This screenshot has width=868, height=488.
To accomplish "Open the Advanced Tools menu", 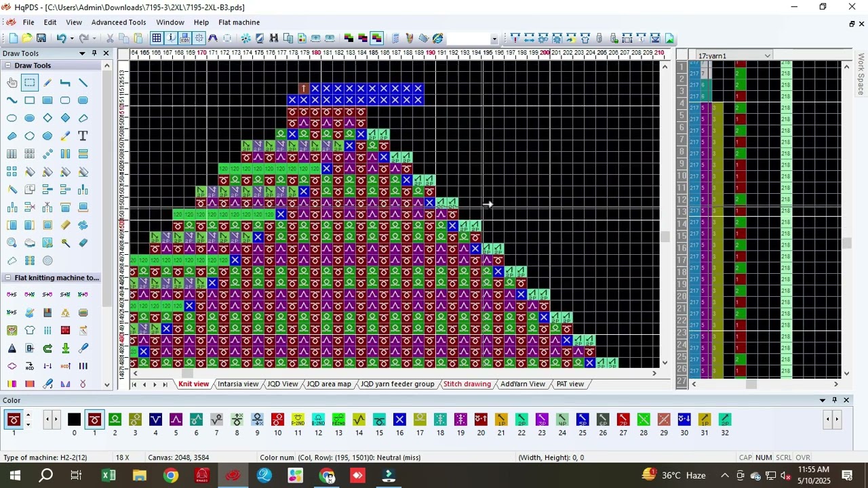I will pyautogui.click(x=119, y=22).
